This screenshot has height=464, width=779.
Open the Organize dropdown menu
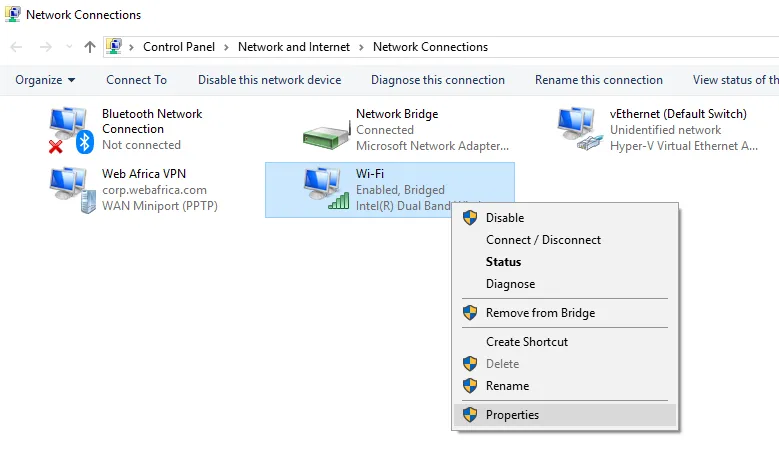pos(45,80)
